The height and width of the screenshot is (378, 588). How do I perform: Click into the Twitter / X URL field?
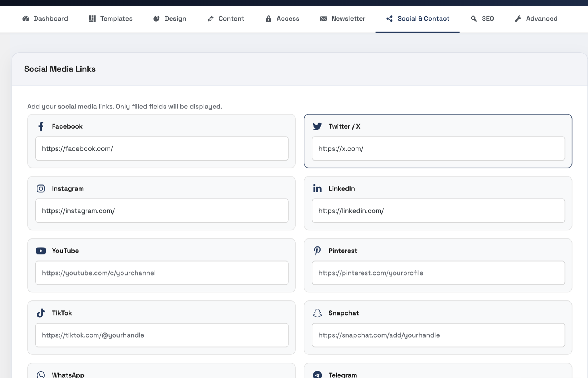click(438, 149)
